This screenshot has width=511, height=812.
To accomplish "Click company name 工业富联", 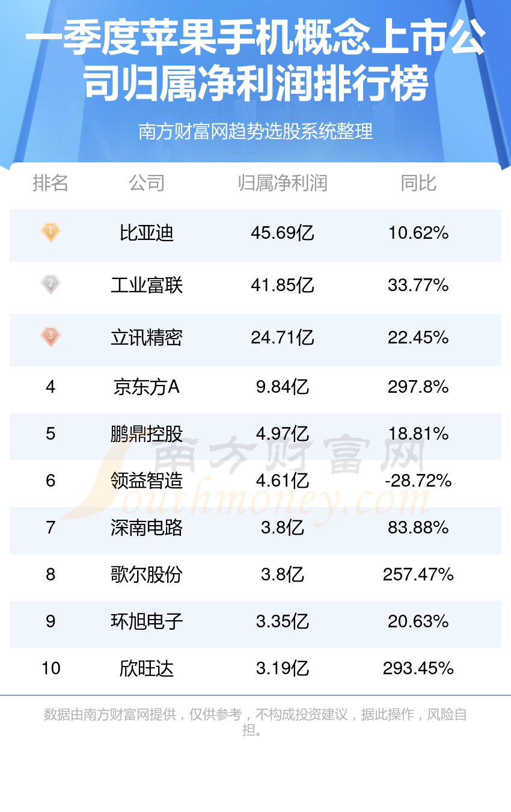I will [x=147, y=285].
